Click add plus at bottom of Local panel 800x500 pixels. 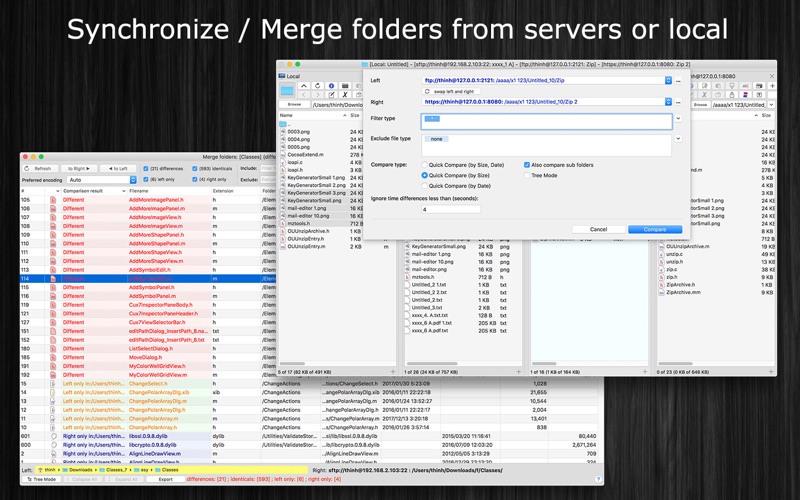(393, 372)
